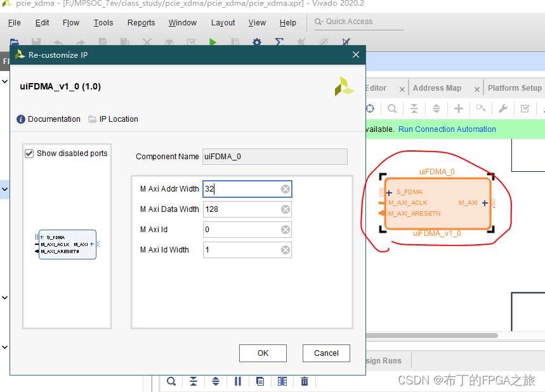Image resolution: width=545 pixels, height=392 pixels.
Task: Click search icon in bottom panel toolbar
Action: click(171, 382)
